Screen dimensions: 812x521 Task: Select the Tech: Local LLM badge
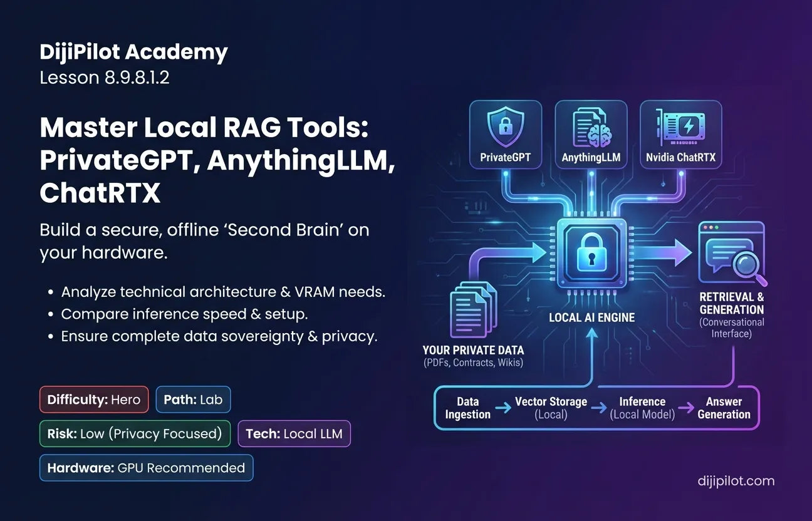tap(294, 434)
